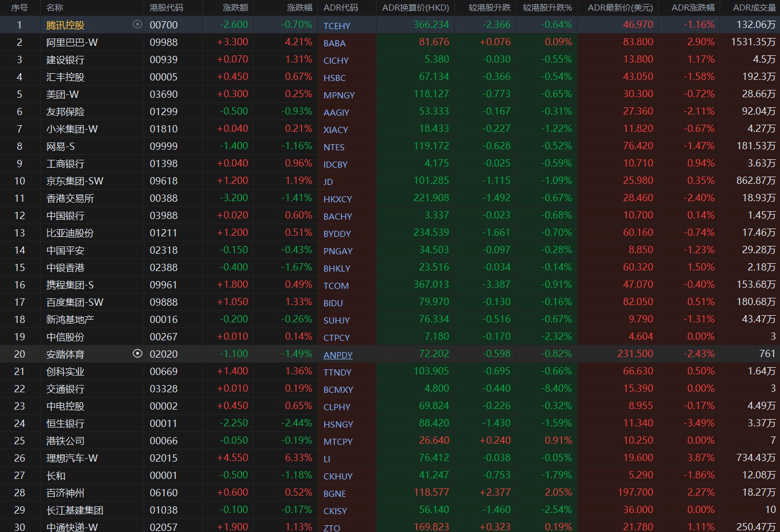Select the 理想汽车-W row
Viewport: 780px width, 532px height.
pyautogui.click(x=390, y=458)
